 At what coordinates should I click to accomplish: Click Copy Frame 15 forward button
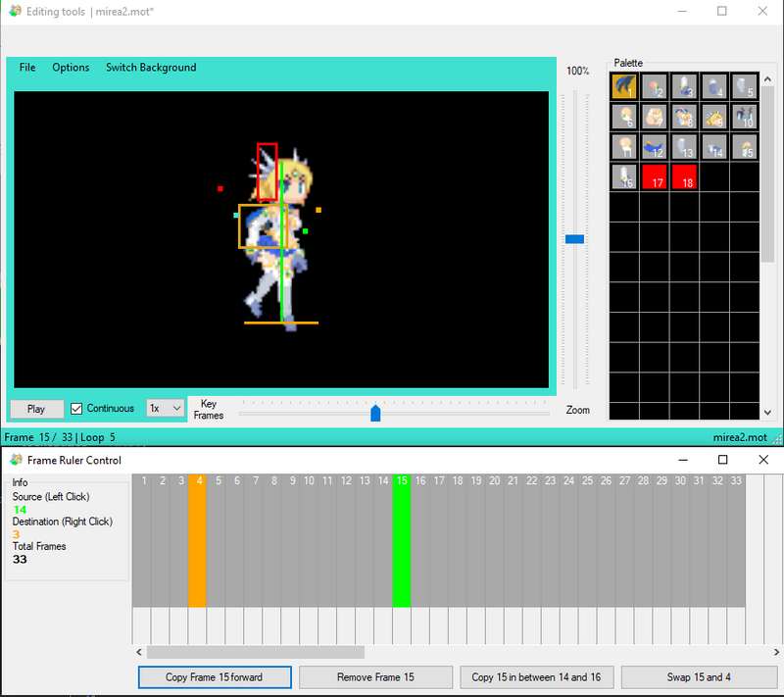coord(215,677)
